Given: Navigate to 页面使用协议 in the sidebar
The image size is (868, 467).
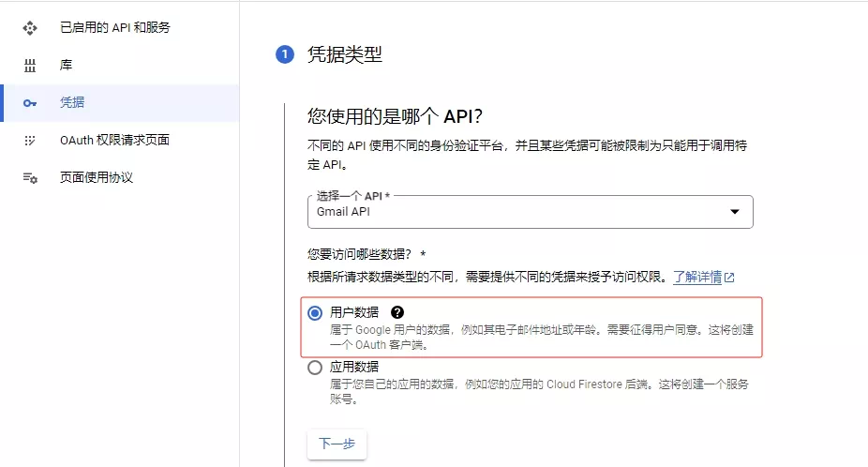Looking at the screenshot, I should coord(97,178).
